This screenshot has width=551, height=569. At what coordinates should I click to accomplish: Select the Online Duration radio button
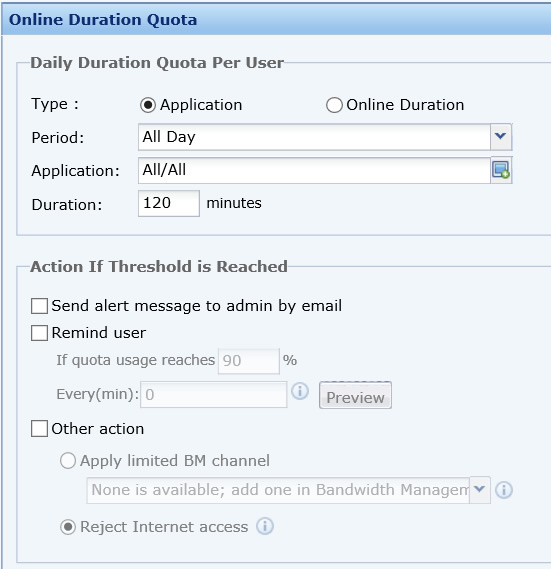pos(334,105)
